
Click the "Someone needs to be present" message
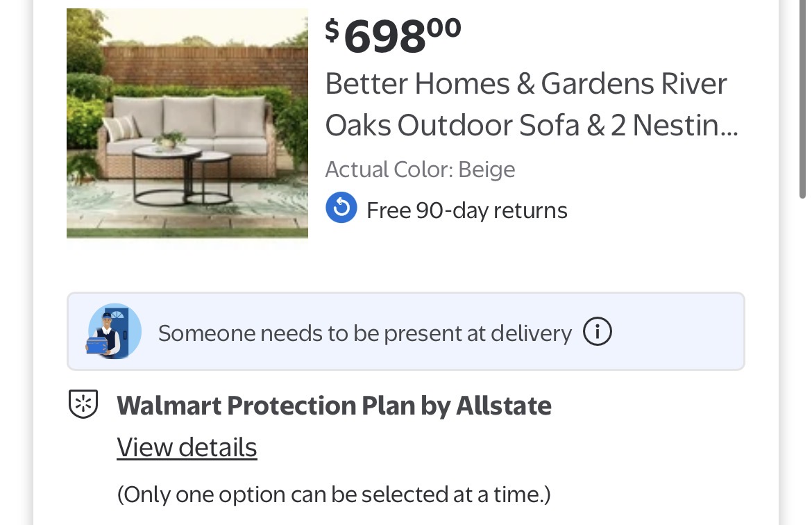coord(364,333)
